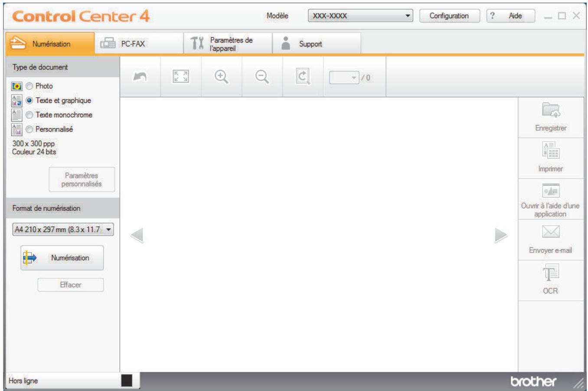Click the fit-to-window toolbar icon
Viewport: 588px width, 391px height.
click(181, 77)
